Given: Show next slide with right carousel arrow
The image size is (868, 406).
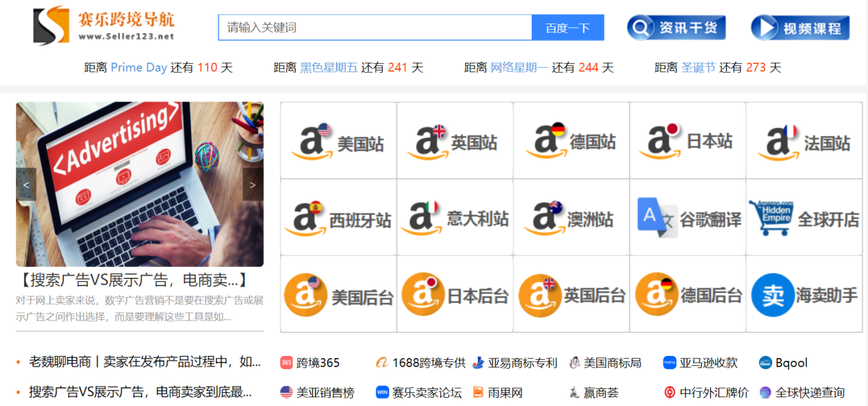Looking at the screenshot, I should click(253, 185).
